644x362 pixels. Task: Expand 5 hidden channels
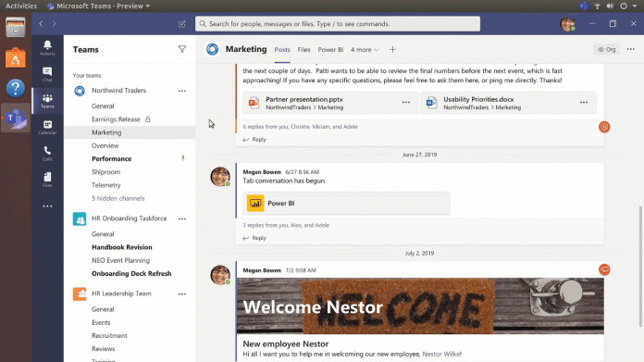(x=118, y=198)
